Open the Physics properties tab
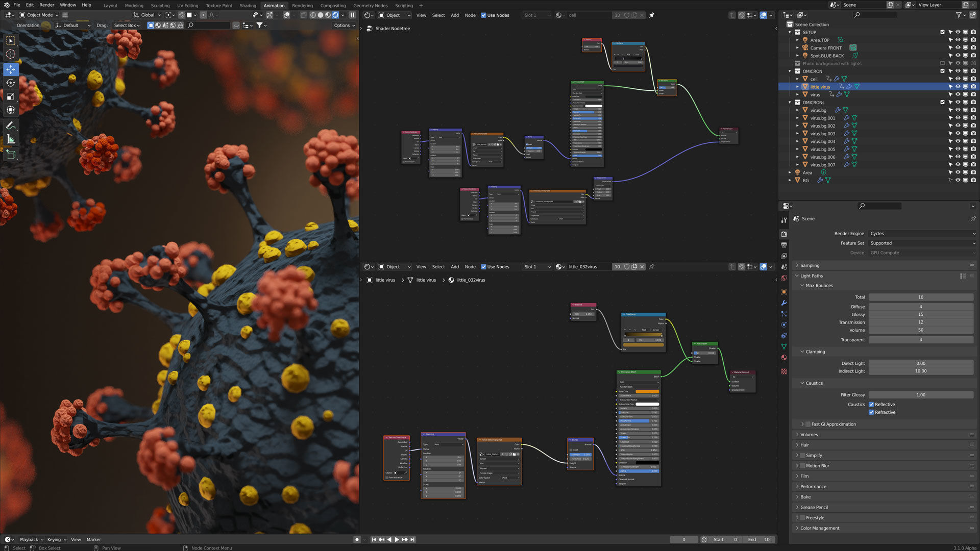980x551 pixels. click(784, 324)
